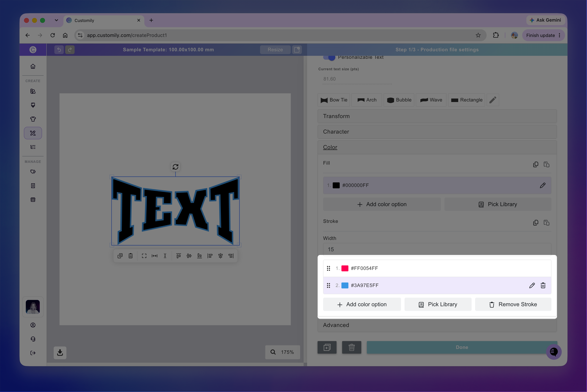The image size is (587, 392).
Task: Expand the Transform section
Action: (x=437, y=116)
